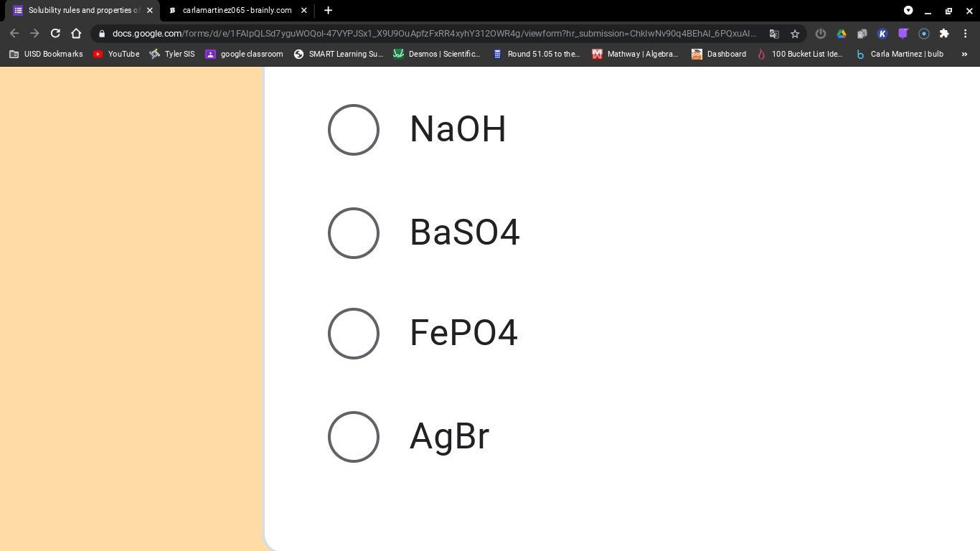Select the NaOH radio option
This screenshot has height=551, width=980.
[353, 130]
